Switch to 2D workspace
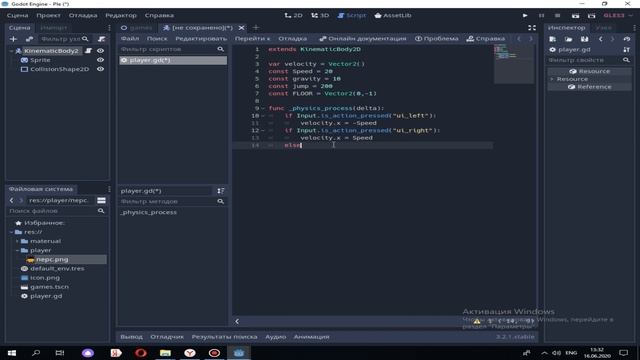640x360 pixels. (x=293, y=15)
